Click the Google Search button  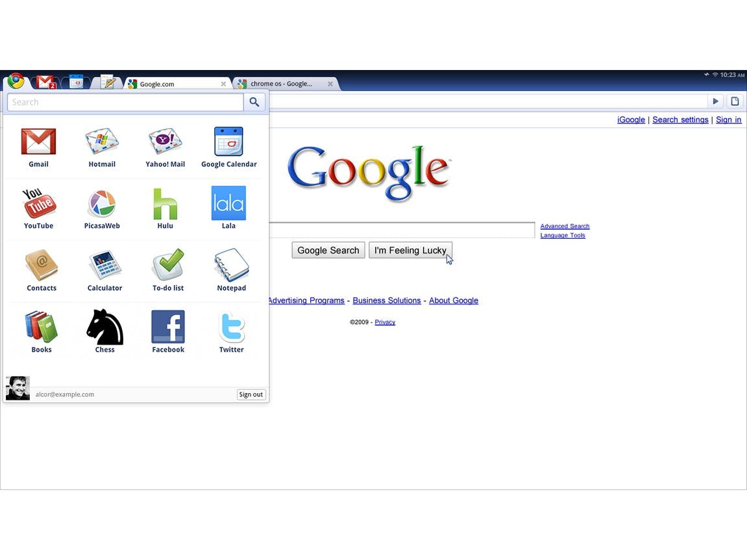pos(328,250)
